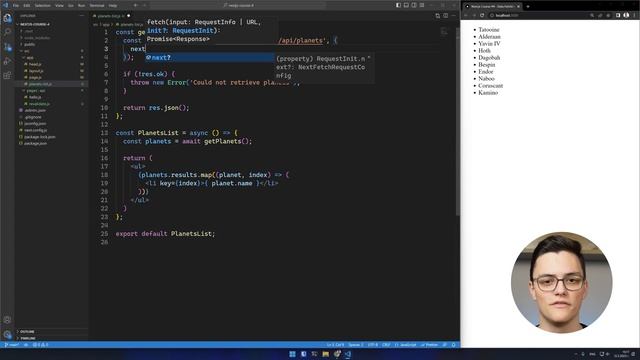640x360 pixels.
Task: Click Ln/Col cursor position in status bar
Action: pyautogui.click(x=335, y=345)
